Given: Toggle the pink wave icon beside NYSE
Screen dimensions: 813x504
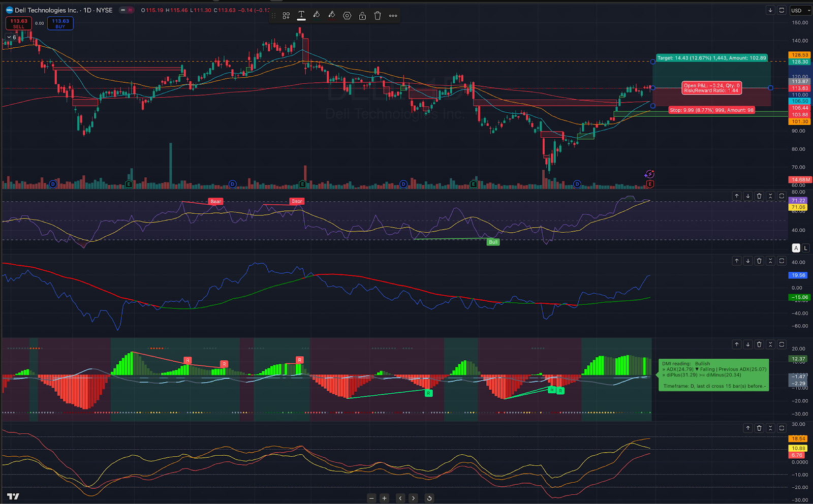Looking at the screenshot, I should coord(131,10).
